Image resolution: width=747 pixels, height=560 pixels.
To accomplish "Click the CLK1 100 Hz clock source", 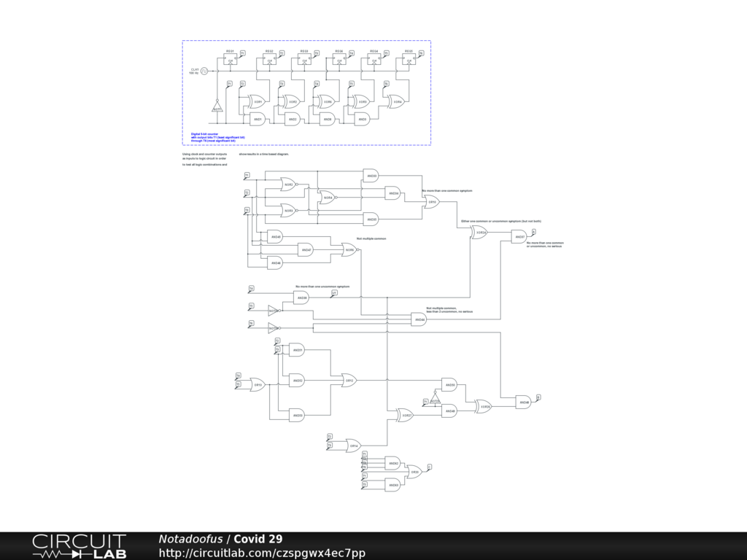I will [204, 71].
